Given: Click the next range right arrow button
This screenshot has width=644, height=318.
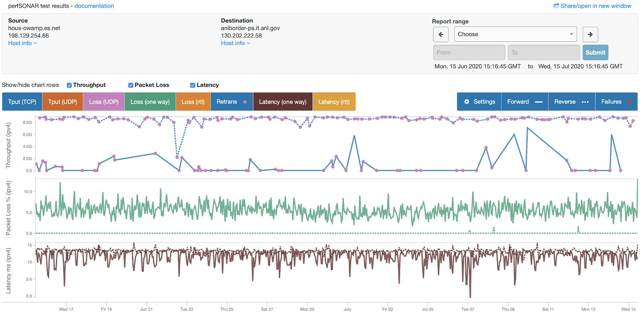Looking at the screenshot, I should coord(590,35).
